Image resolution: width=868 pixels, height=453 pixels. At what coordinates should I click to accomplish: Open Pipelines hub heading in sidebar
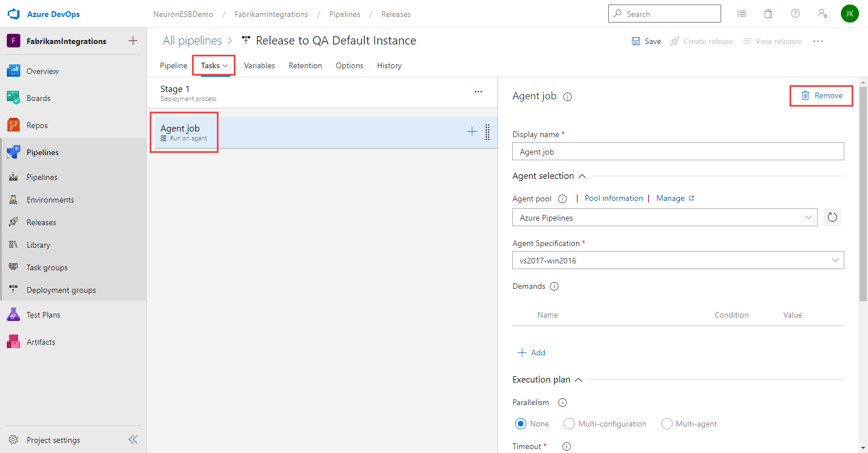[x=42, y=152]
